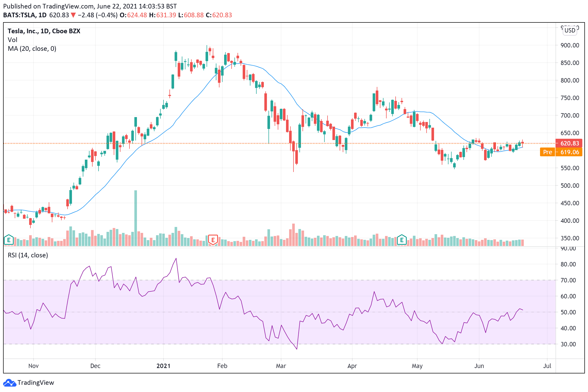Click the Feb label on time axis

coord(222,366)
